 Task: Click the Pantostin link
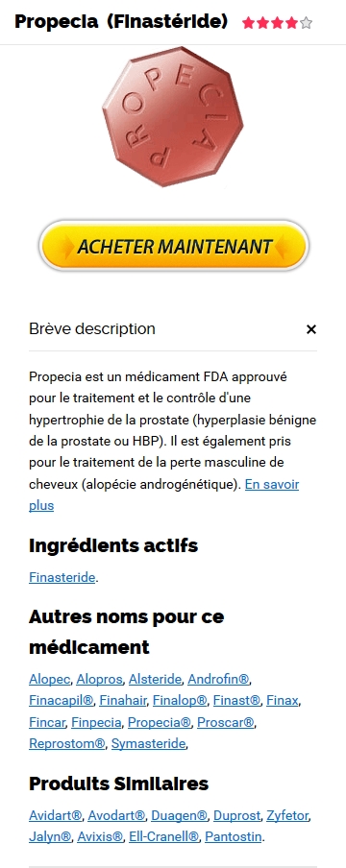pos(233,836)
